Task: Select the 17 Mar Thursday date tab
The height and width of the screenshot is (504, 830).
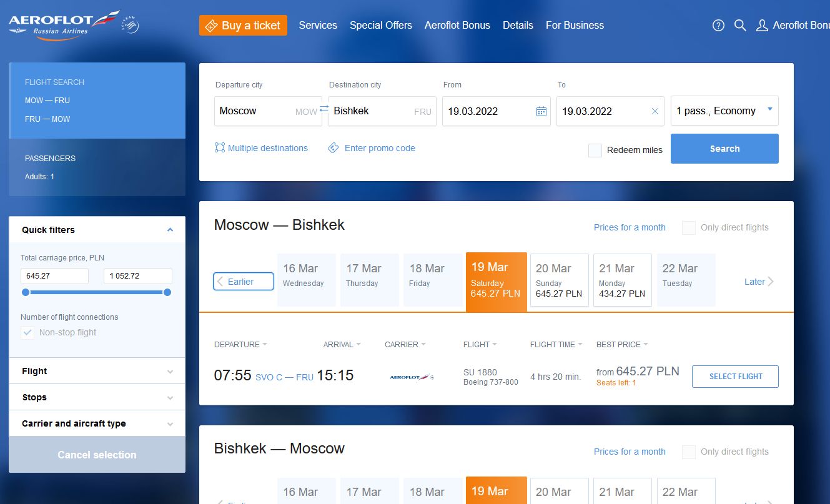Action: (x=370, y=280)
